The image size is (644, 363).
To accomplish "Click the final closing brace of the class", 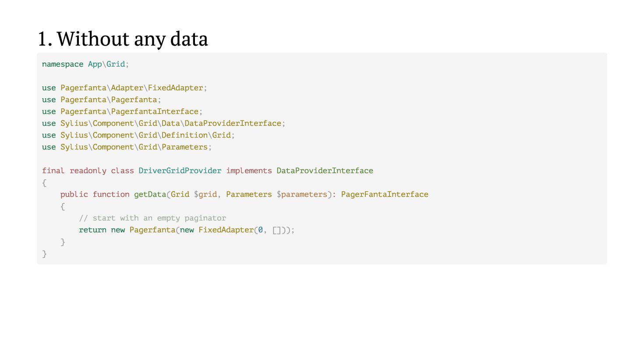I will tap(44, 254).
